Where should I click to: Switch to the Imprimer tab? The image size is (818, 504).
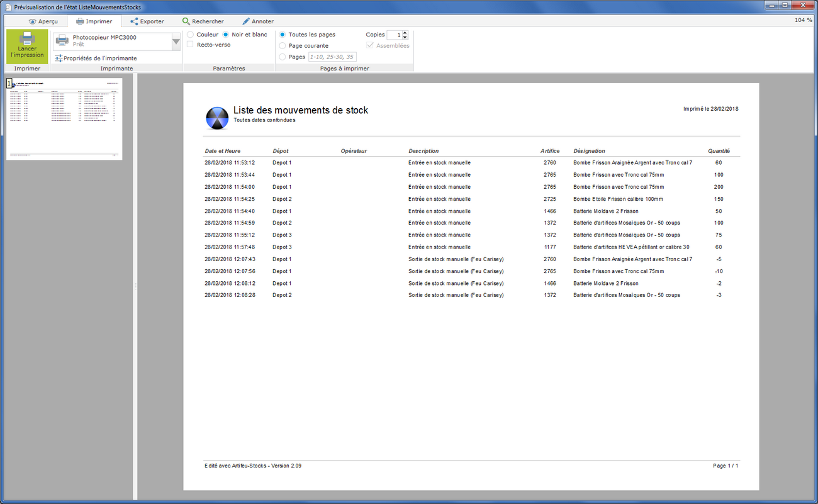(x=94, y=21)
